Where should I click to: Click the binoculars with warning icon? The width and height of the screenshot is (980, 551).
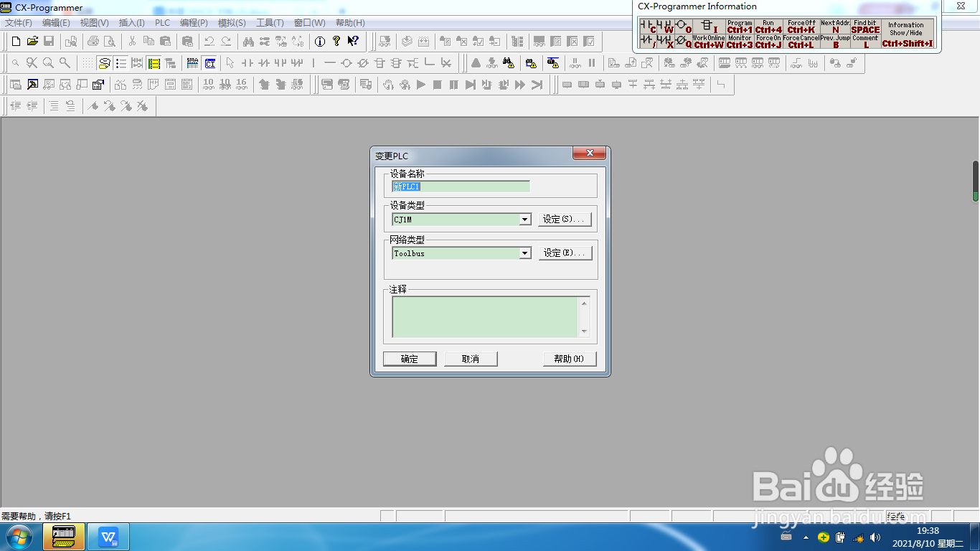point(509,63)
